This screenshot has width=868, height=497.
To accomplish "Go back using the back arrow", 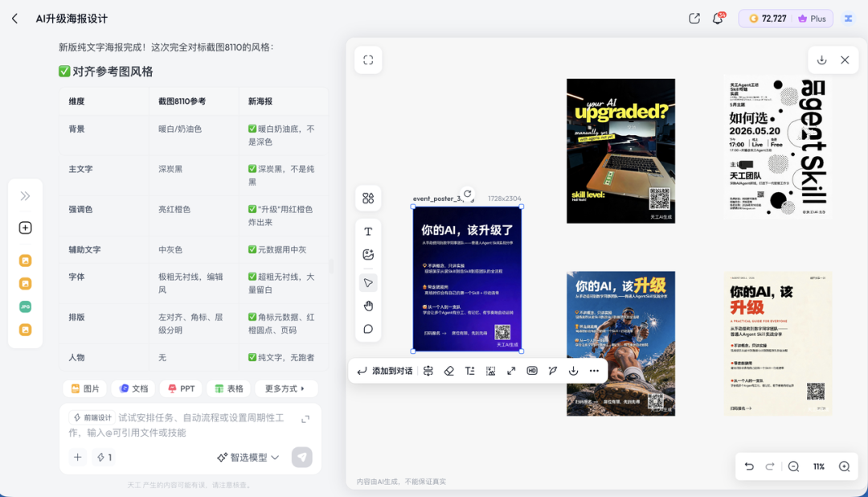I will [15, 18].
